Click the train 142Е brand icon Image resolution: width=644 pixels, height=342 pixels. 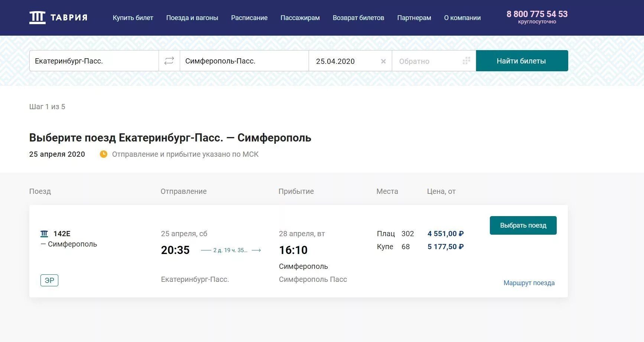point(44,234)
